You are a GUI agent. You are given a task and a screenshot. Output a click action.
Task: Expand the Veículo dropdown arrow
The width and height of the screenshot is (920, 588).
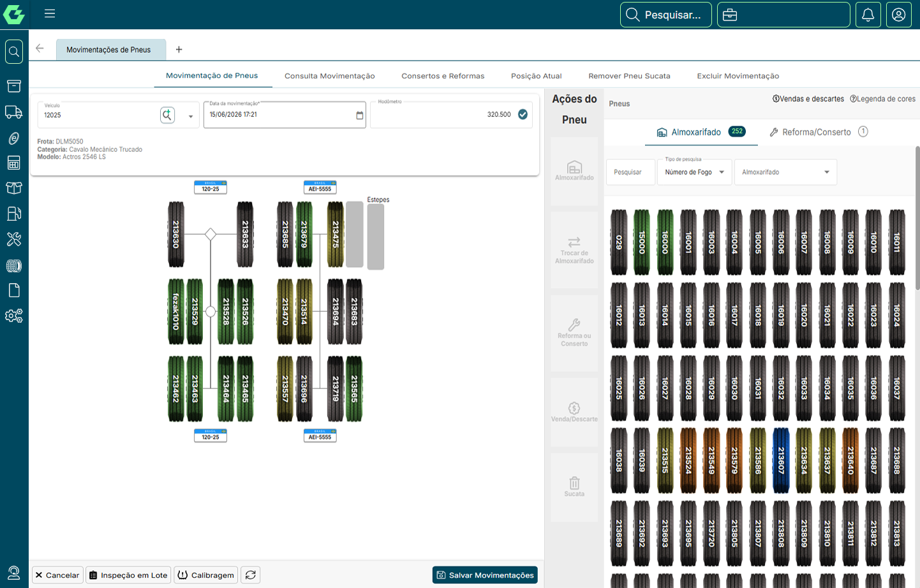pyautogui.click(x=191, y=117)
